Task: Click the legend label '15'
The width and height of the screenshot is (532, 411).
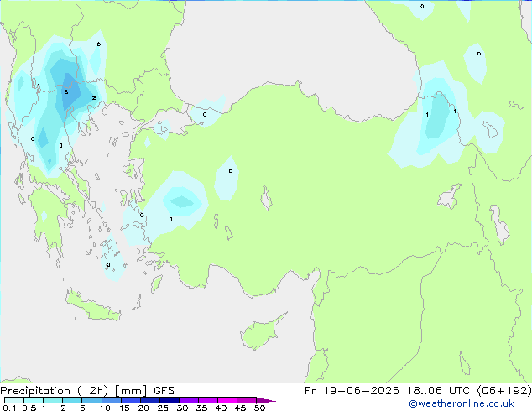Action: tap(124, 408)
